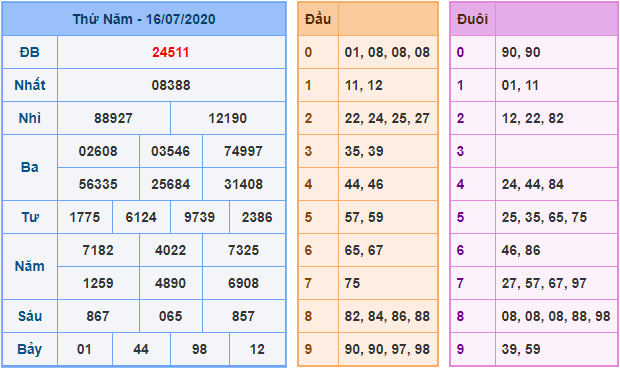Click Đầu row 1 values '11, 12'
620x369 pixels.
pyautogui.click(x=363, y=85)
